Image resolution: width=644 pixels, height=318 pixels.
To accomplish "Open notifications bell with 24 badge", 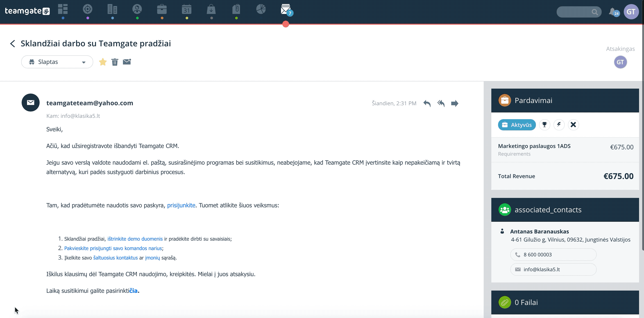I will pyautogui.click(x=614, y=12).
